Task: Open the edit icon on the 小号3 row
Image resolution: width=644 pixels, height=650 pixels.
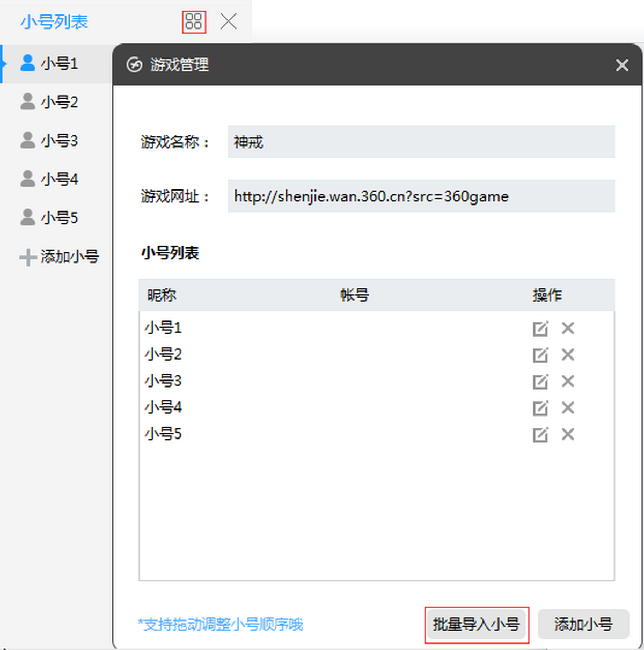Action: [540, 382]
